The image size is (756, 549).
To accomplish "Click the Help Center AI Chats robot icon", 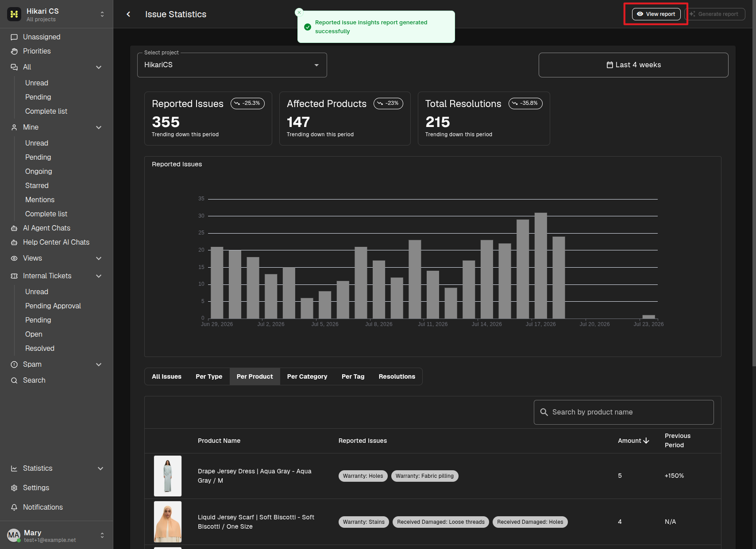I will (x=14, y=242).
